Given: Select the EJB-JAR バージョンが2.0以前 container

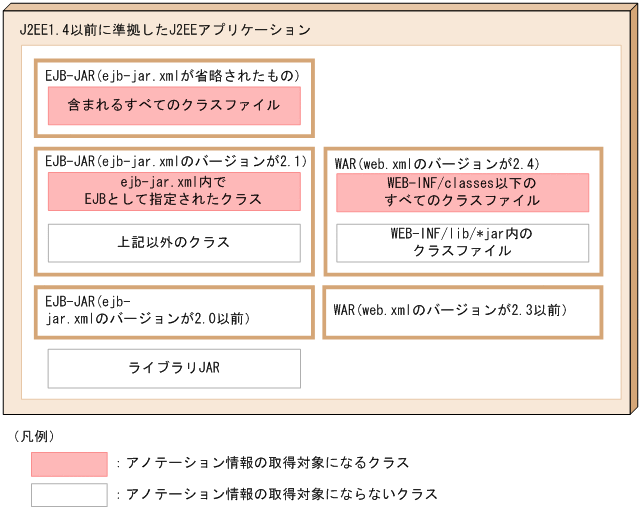Looking at the screenshot, I should tap(174, 311).
